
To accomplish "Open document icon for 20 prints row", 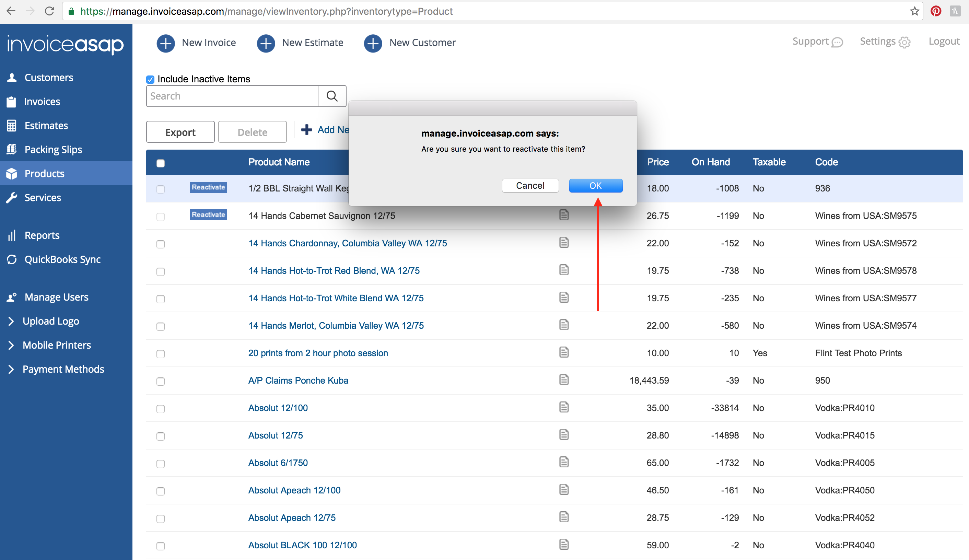I will point(564,352).
